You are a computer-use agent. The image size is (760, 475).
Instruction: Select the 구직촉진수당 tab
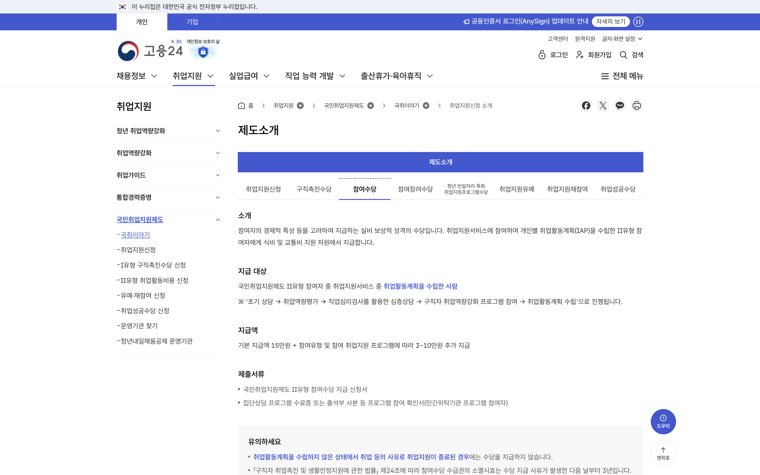[314, 189]
